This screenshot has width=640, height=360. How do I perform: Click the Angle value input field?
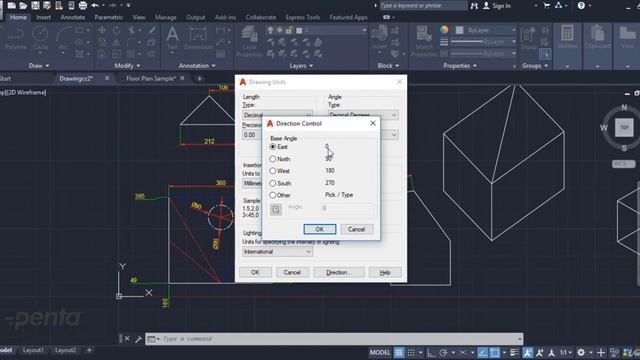[x=347, y=209]
